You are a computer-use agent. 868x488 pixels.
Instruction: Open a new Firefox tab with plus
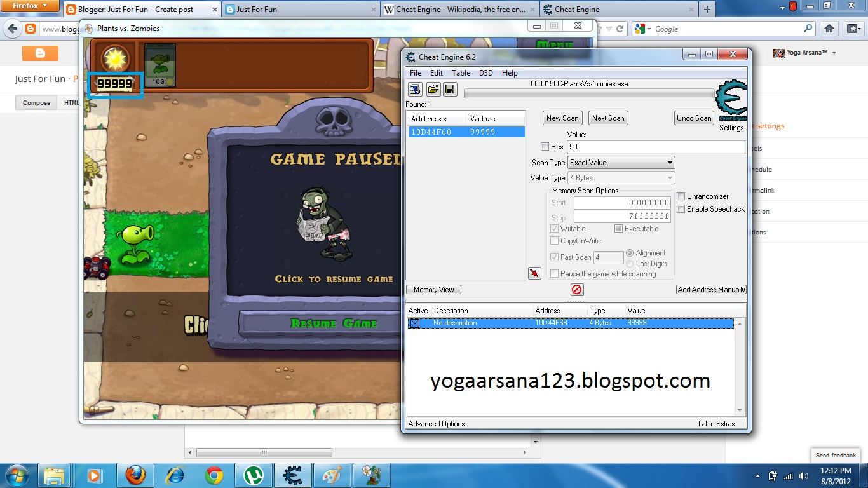click(x=707, y=10)
